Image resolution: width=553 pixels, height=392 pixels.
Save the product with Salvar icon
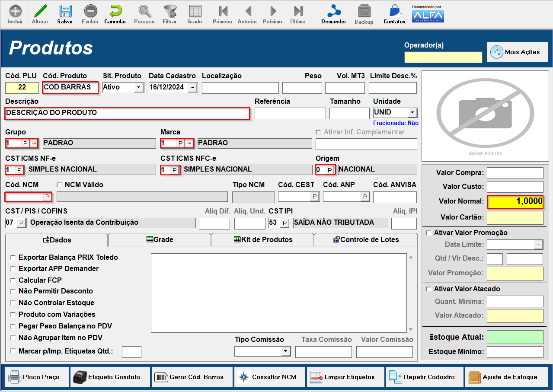coord(65,13)
